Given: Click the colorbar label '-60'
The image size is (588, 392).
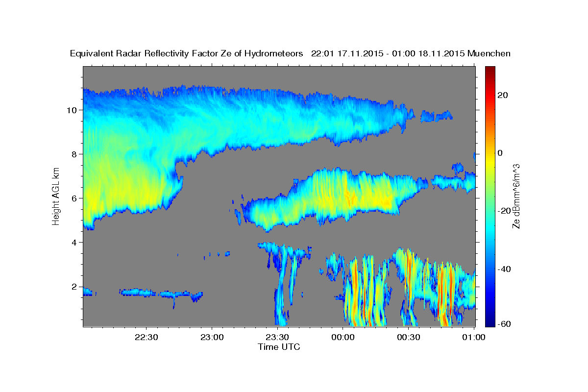Looking at the screenshot, I should (505, 324).
